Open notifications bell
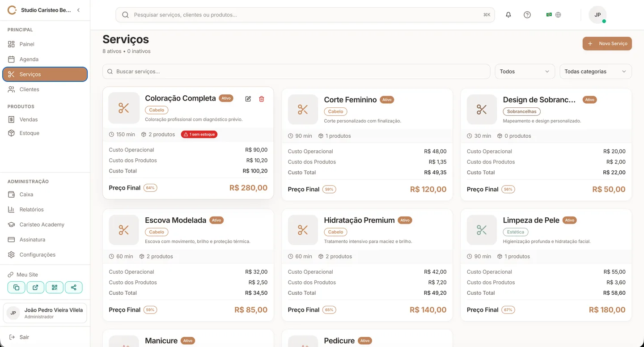 tap(508, 15)
